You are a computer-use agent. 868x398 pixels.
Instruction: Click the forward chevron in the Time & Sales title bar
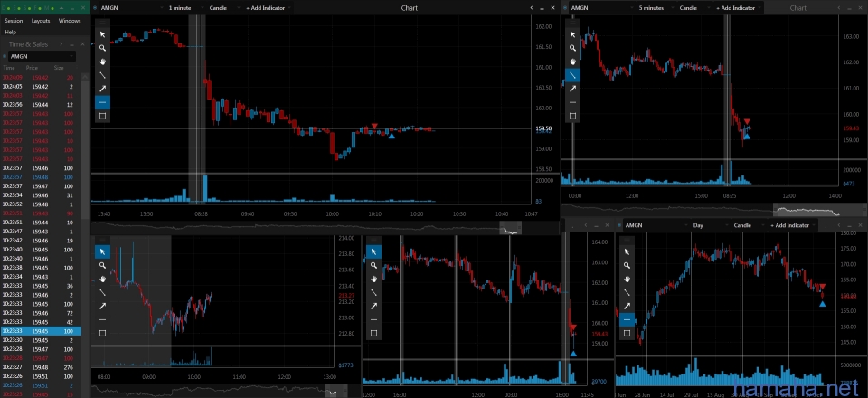click(x=61, y=44)
